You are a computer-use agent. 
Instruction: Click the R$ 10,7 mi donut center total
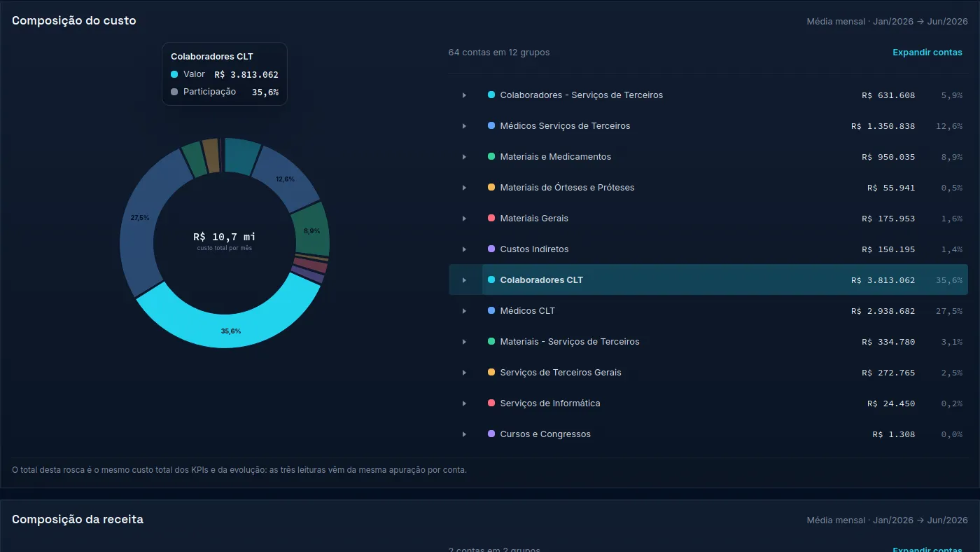225,237
